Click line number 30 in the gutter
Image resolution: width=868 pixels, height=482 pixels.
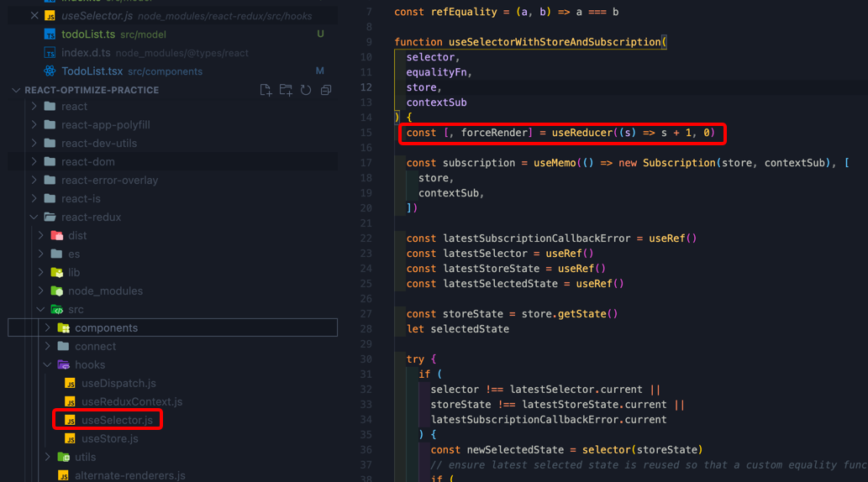coord(366,359)
